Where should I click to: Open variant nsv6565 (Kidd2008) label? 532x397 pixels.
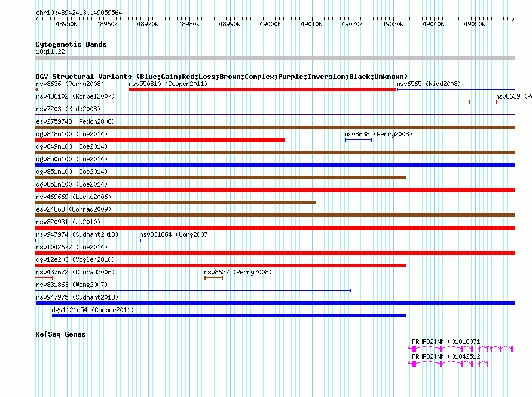point(429,84)
